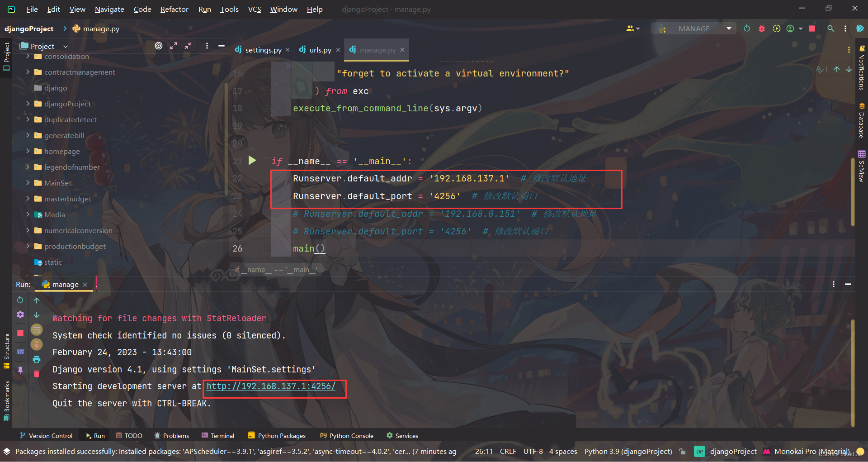
Task: Toggle read-only lock in the status bar
Action: 683,451
